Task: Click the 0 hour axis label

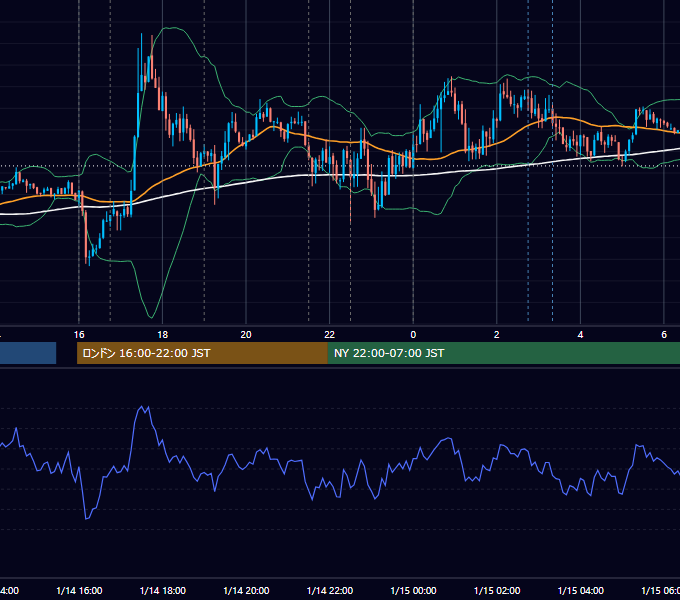Action: pos(413,335)
